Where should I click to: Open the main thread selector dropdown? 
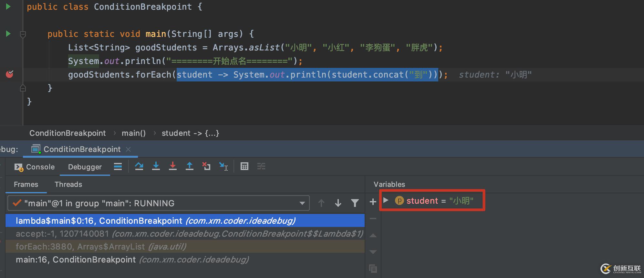point(158,203)
